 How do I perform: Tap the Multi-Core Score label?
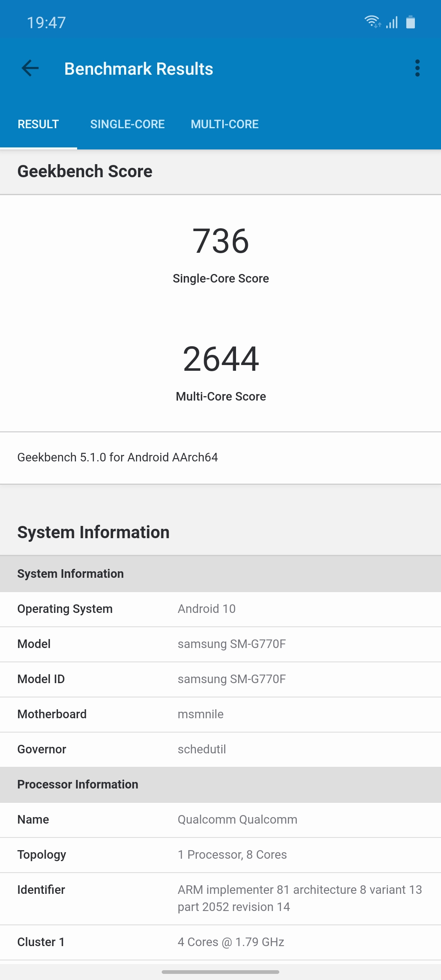(x=220, y=396)
